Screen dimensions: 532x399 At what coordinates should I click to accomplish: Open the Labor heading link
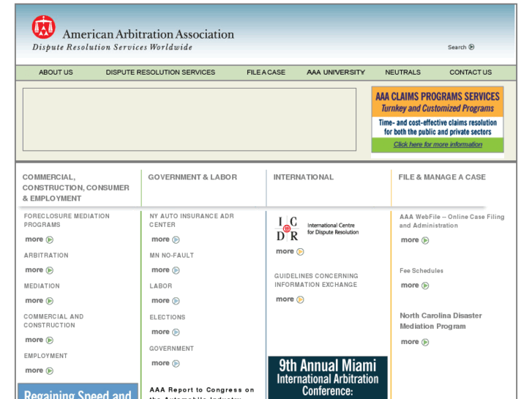pyautogui.click(x=161, y=286)
